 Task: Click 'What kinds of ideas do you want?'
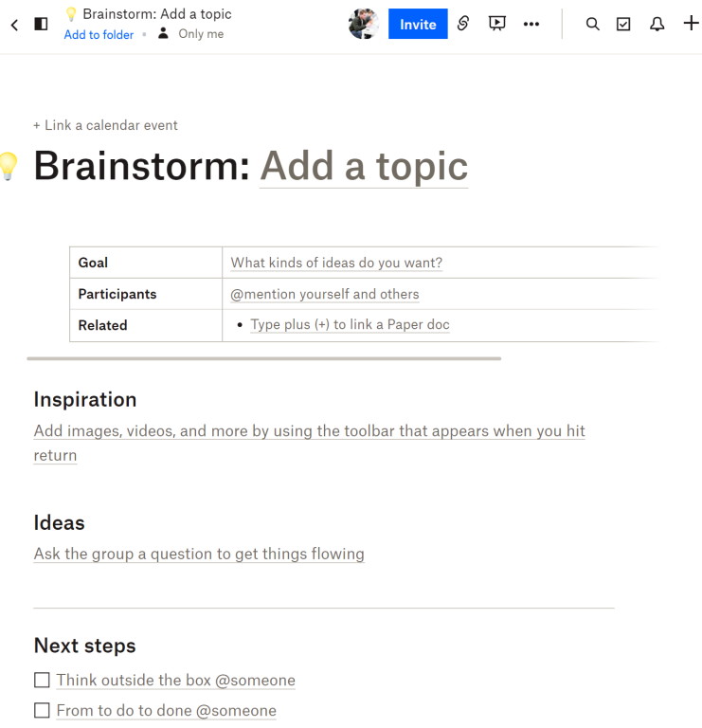tap(336, 263)
